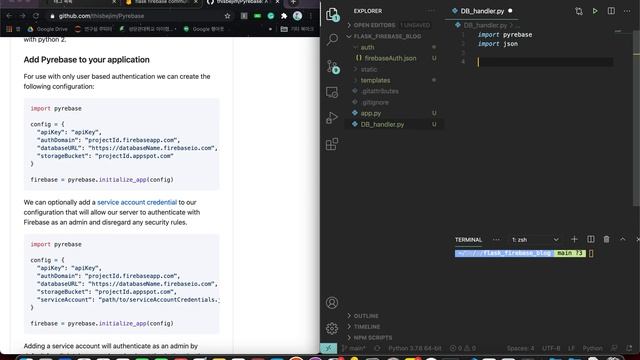The height and width of the screenshot is (360, 640).
Task: Split the editor to the right
Action: (x=611, y=11)
